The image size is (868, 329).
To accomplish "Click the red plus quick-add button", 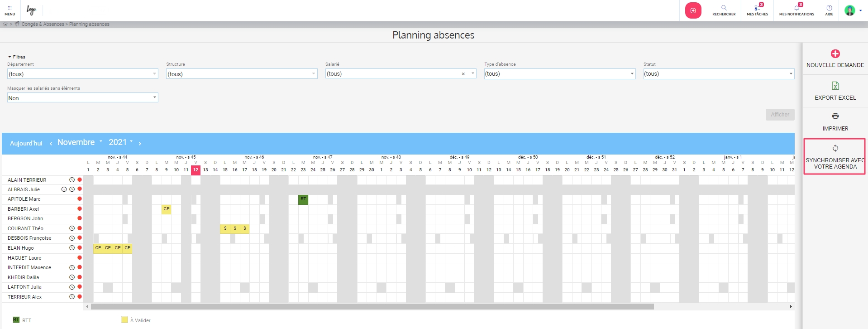I will (x=693, y=10).
